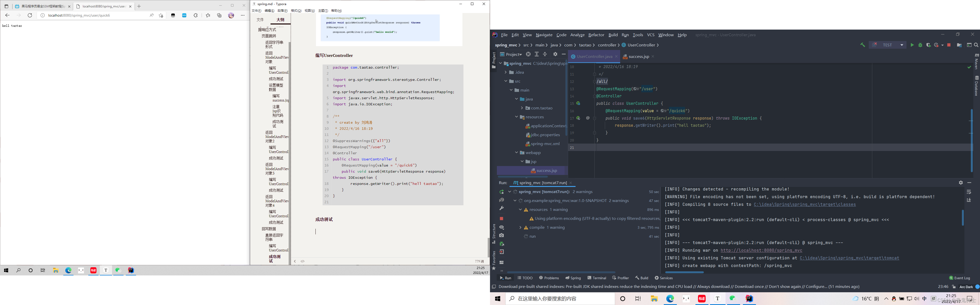The image size is (980, 305).
Task: Open the Terminal tool window button
Action: tap(596, 278)
